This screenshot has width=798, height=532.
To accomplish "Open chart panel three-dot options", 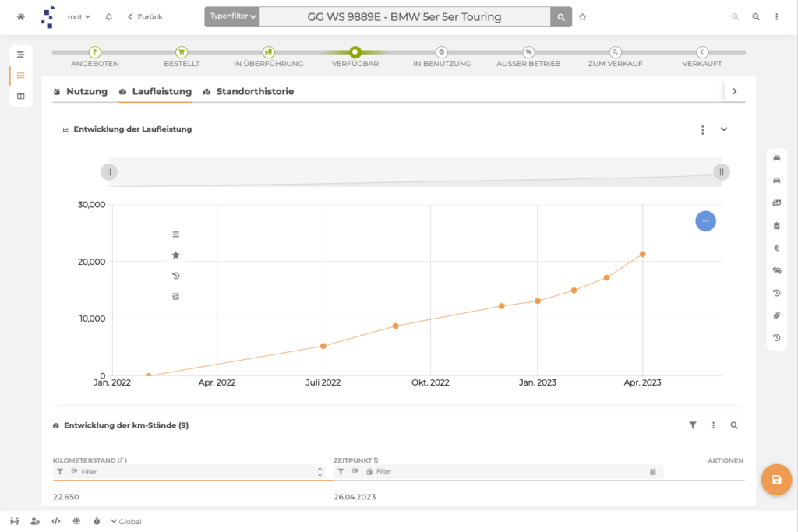I will click(x=703, y=130).
